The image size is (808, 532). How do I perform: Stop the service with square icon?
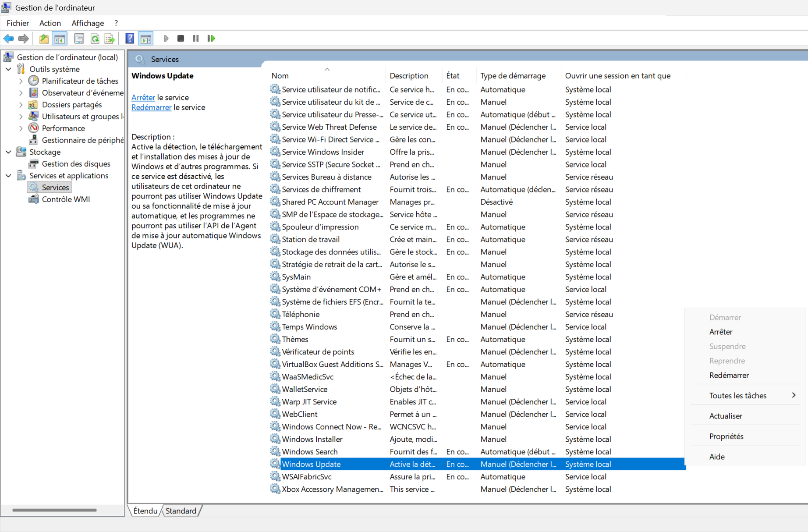(181, 39)
